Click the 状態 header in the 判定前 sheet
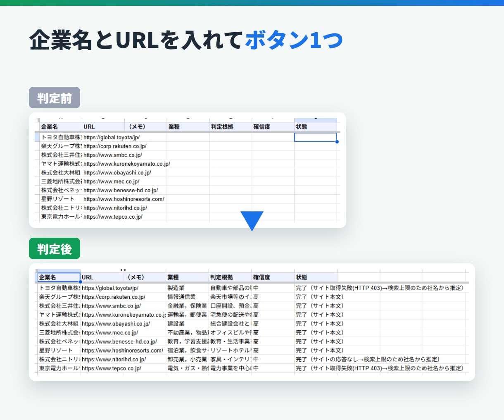Viewport: 504px width, 420px height. point(316,126)
